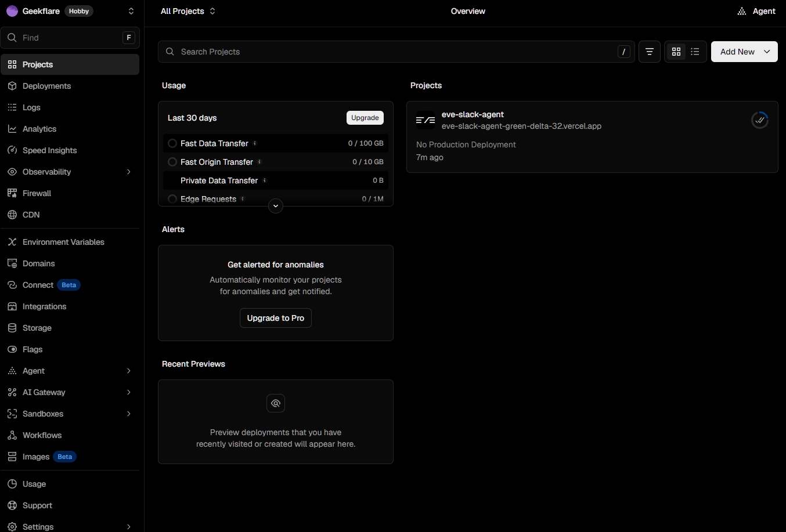
Task: Click the AI Gateway icon
Action: coord(12,392)
